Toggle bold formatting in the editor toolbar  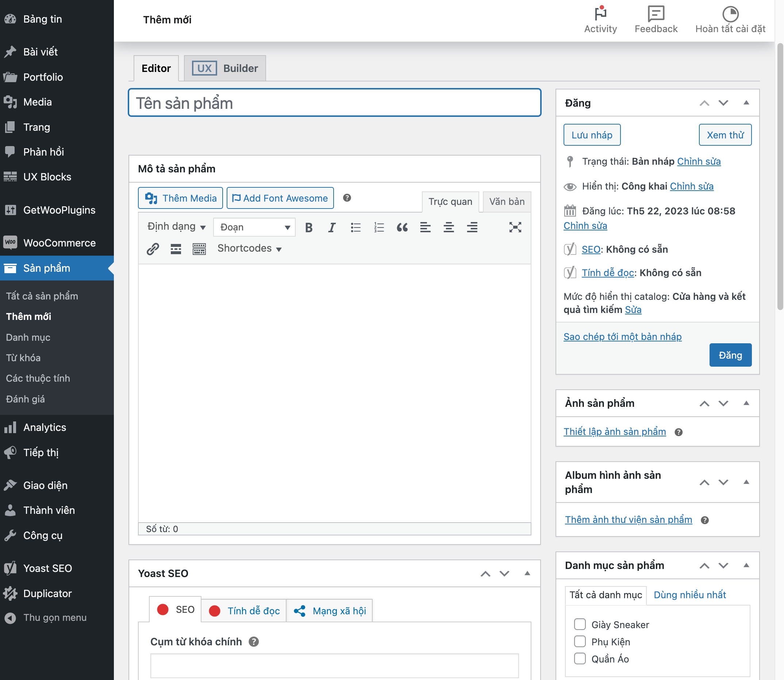(x=309, y=227)
